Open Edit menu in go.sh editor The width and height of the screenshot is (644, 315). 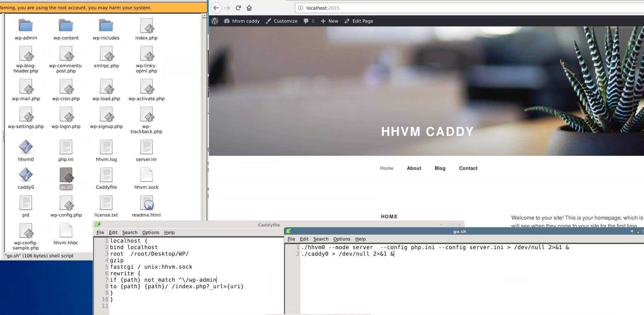(304, 239)
